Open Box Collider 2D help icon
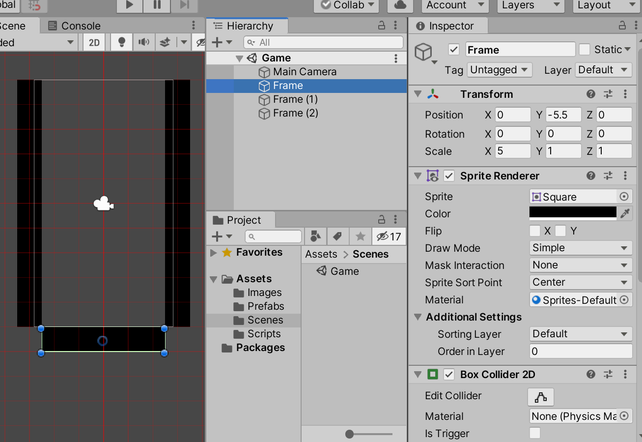 coord(590,374)
